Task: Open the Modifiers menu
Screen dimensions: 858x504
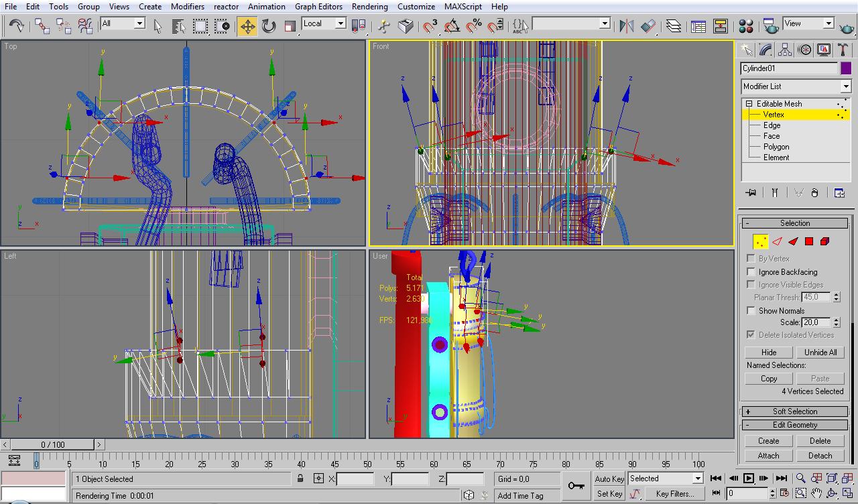Action: tap(188, 7)
